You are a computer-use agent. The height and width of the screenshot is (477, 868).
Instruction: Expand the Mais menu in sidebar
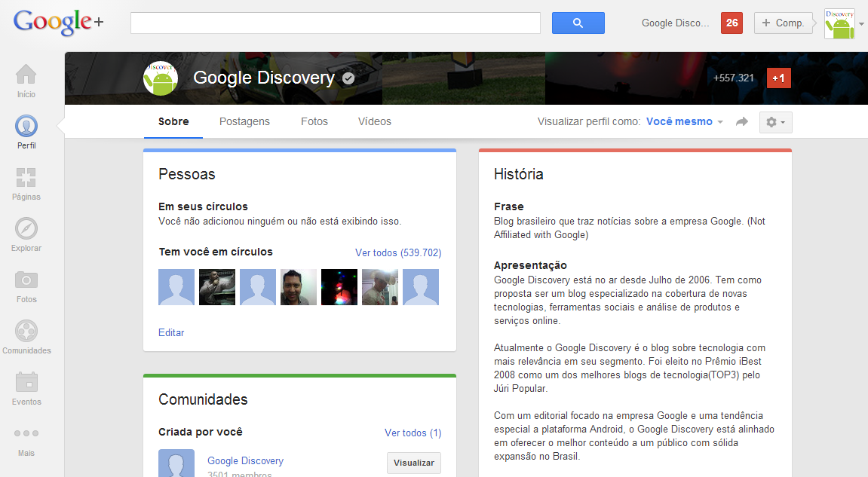[26, 440]
